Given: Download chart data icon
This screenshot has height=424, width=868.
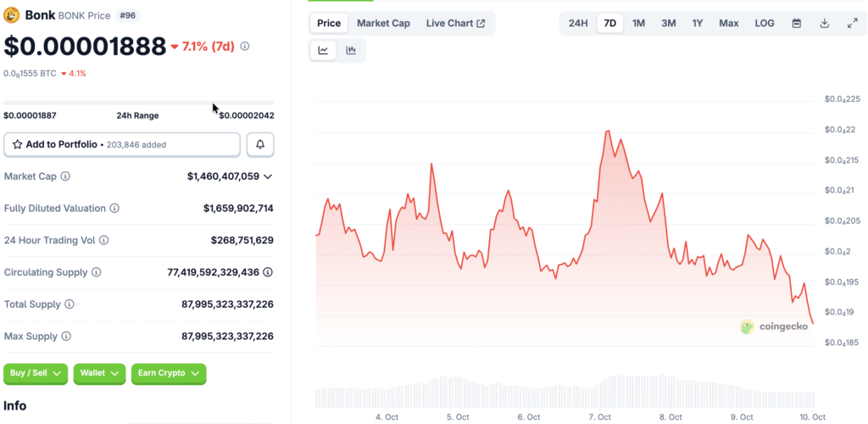Looking at the screenshot, I should [824, 23].
